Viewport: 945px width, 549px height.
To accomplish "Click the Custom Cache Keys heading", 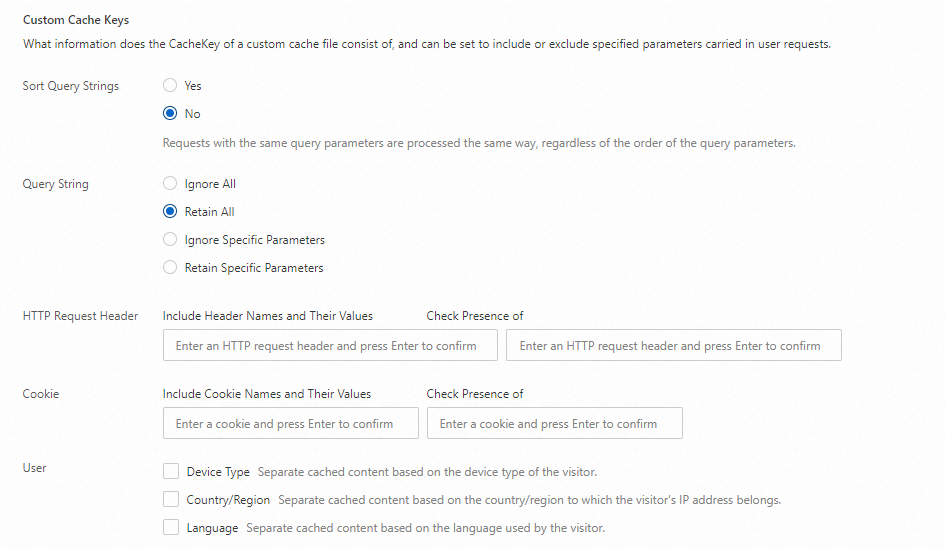I will [x=76, y=20].
